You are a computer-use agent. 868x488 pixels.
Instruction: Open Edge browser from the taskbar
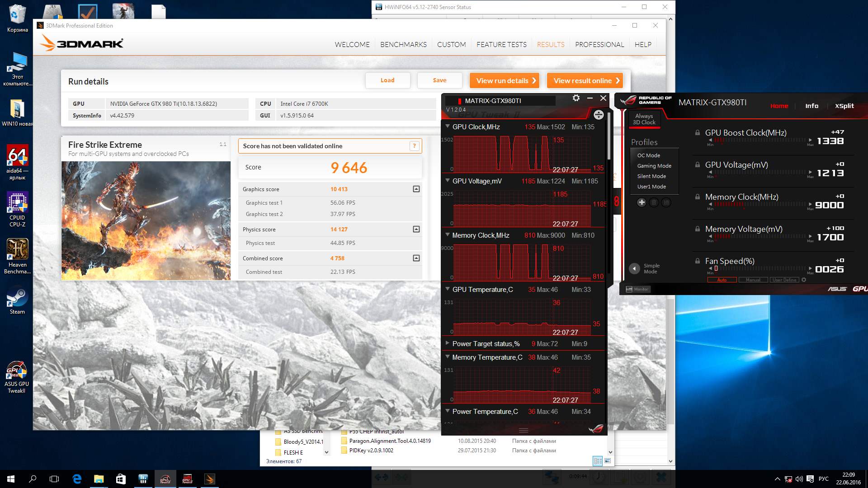(x=77, y=479)
